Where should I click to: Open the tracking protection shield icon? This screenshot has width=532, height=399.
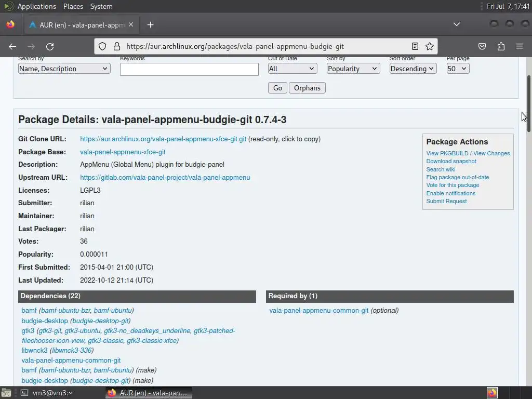[102, 46]
